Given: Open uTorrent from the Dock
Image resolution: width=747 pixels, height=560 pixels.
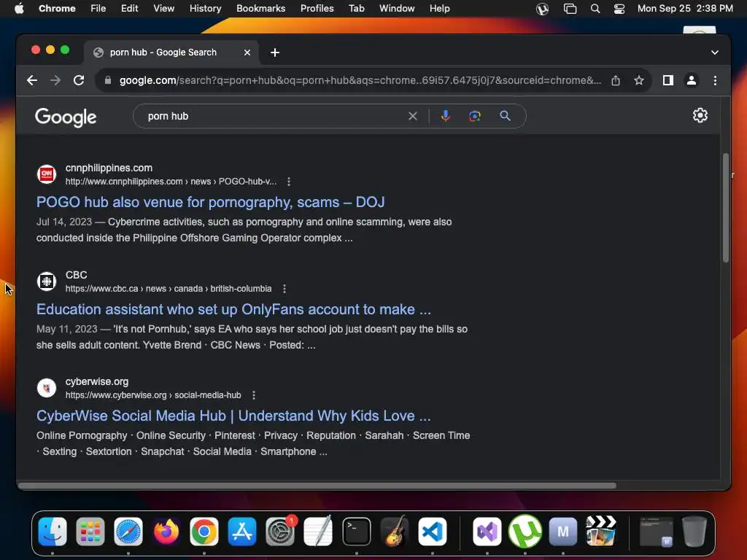Looking at the screenshot, I should coord(525,531).
